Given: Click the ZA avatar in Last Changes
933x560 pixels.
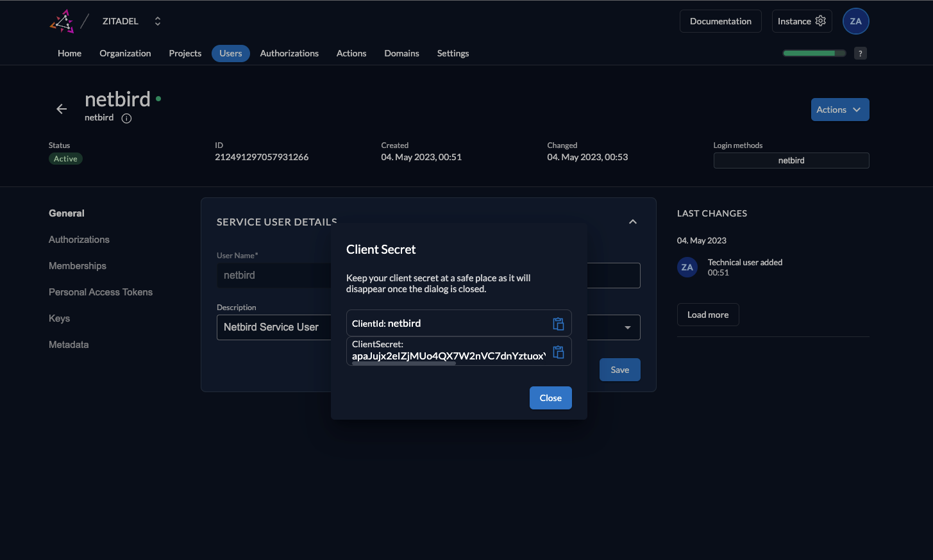Looking at the screenshot, I should (x=687, y=267).
